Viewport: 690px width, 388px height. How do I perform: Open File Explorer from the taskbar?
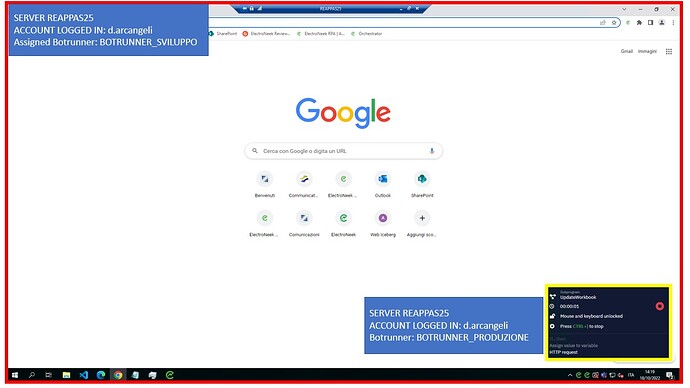click(x=66, y=375)
